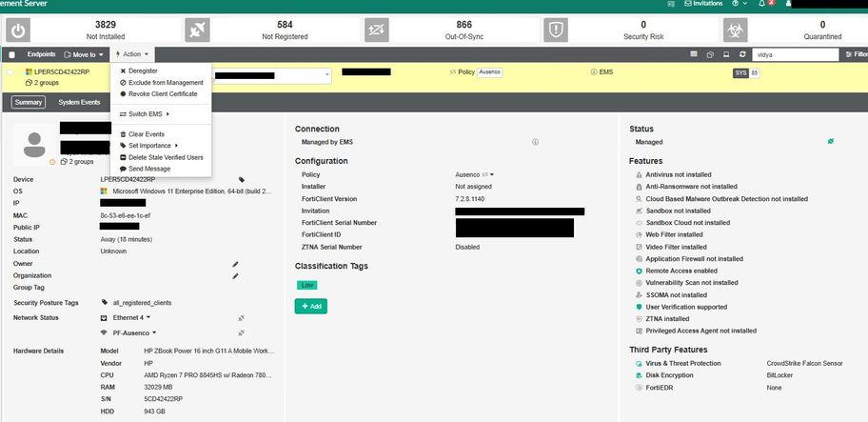Click the list view icon in toolbar
The width and height of the screenshot is (868, 422).
point(694,54)
